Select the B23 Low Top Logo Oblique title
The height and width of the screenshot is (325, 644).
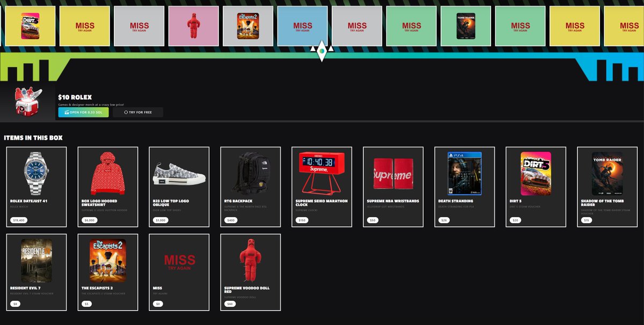(x=172, y=203)
